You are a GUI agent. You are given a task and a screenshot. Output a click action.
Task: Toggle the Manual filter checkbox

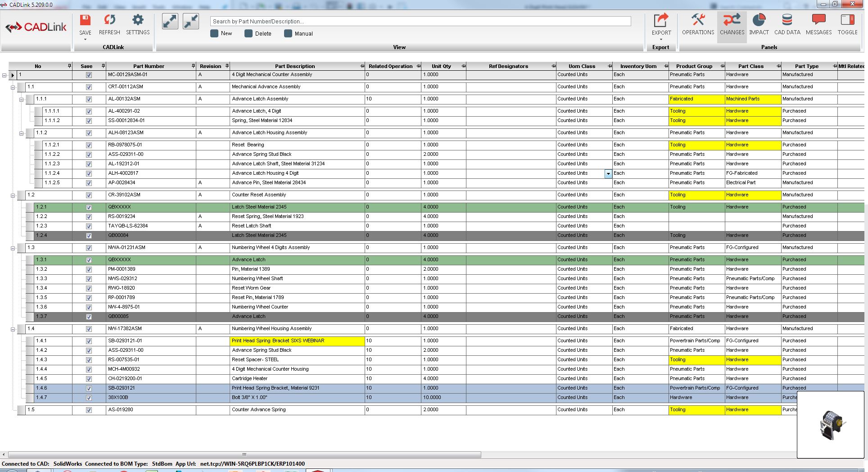tap(288, 33)
